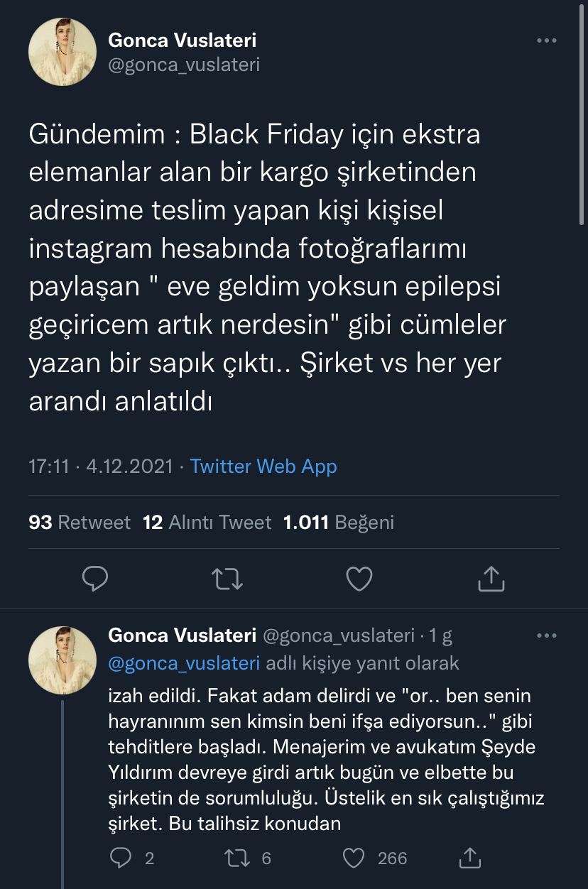Open more options menu of main tweet
588x889 pixels.
point(547,40)
